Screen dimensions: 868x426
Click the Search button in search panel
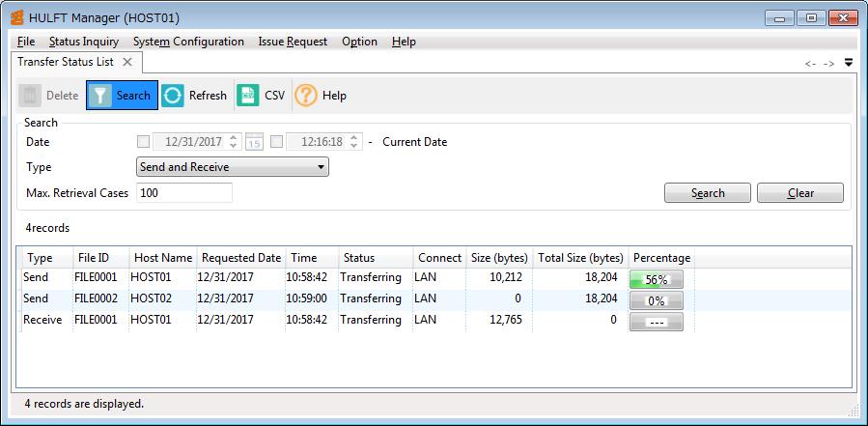tap(708, 193)
